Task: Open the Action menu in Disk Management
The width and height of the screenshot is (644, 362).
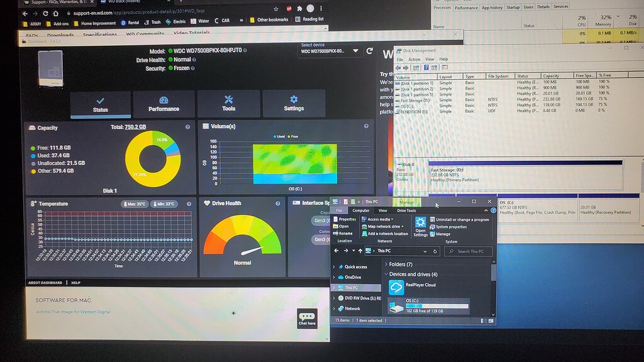Action: (x=414, y=60)
